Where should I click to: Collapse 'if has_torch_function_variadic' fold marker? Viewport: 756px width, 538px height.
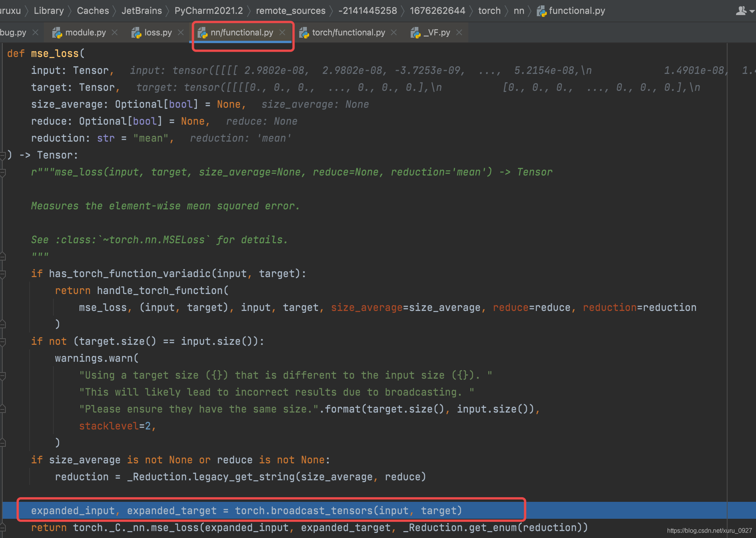[3, 274]
